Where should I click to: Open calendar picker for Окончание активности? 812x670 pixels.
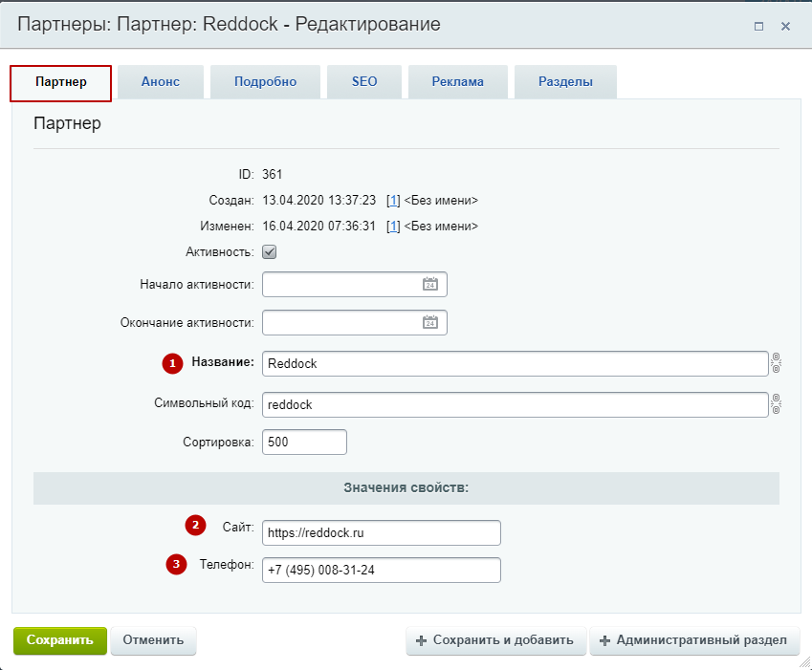(x=429, y=322)
